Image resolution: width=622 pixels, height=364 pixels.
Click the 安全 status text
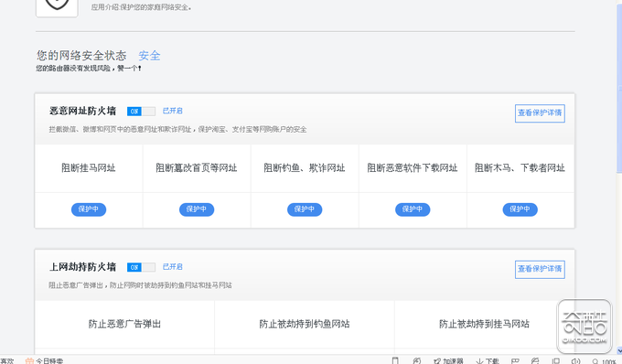click(149, 56)
